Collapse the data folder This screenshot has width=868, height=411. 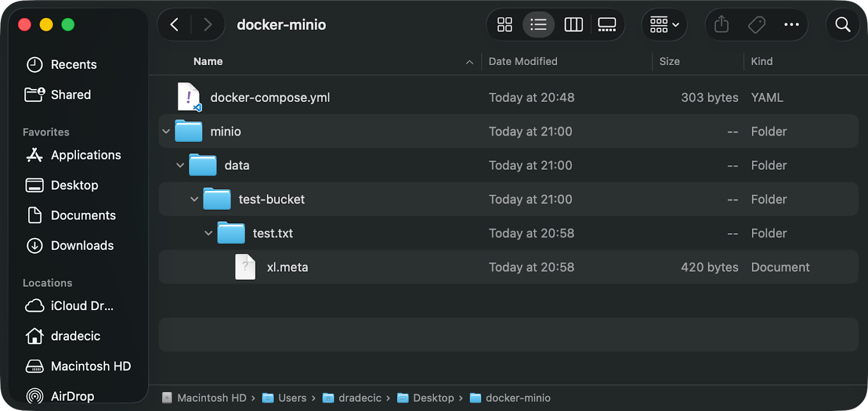point(180,165)
